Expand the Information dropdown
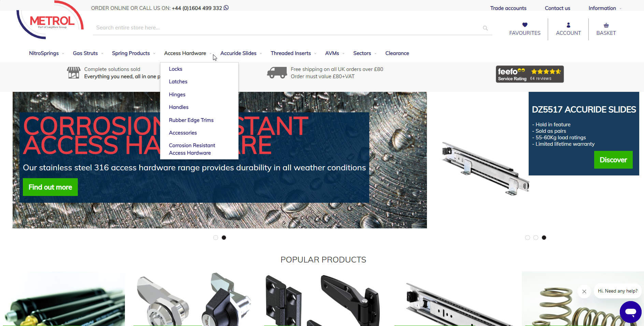Image resolution: width=644 pixels, height=326 pixels. 605,8
